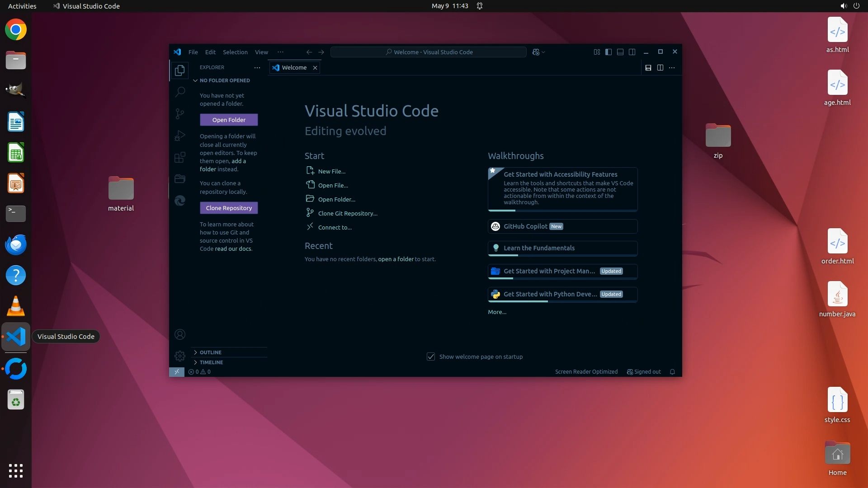The image size is (868, 488).
Task: Open the Run and Debug view icon
Action: click(180, 136)
